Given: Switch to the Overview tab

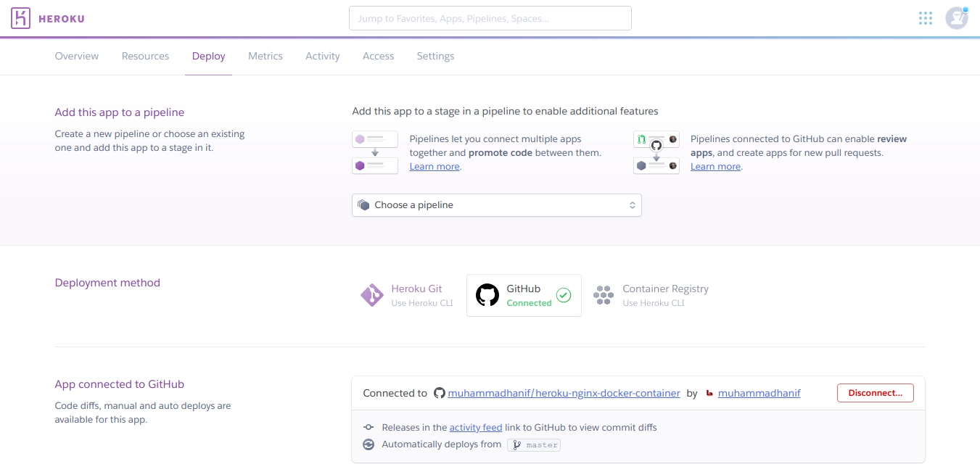Looking at the screenshot, I should (x=77, y=56).
